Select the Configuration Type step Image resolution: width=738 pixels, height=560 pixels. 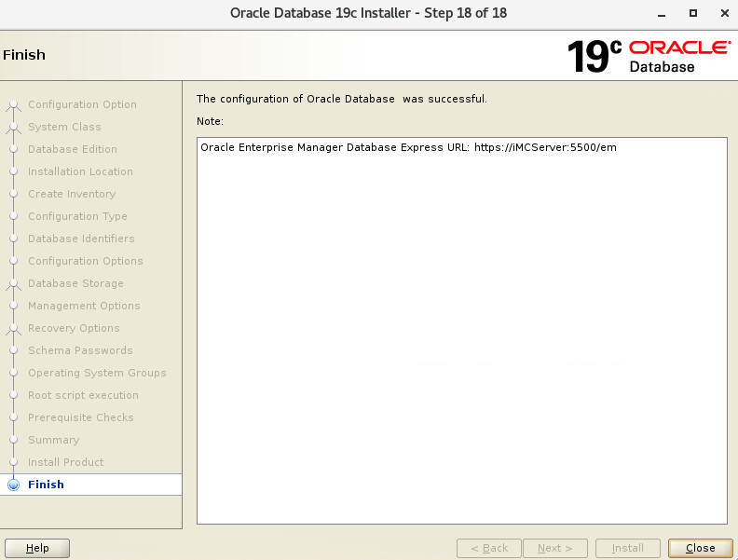click(x=77, y=216)
